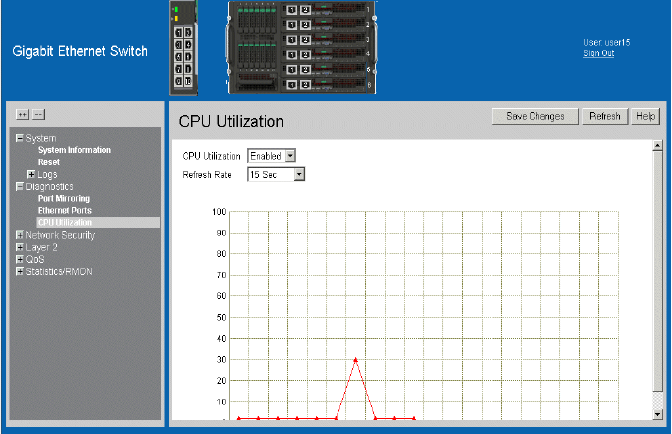Click the scrollbar down arrow in chart panel
Viewport: 672px width, 434px height.
(657, 413)
